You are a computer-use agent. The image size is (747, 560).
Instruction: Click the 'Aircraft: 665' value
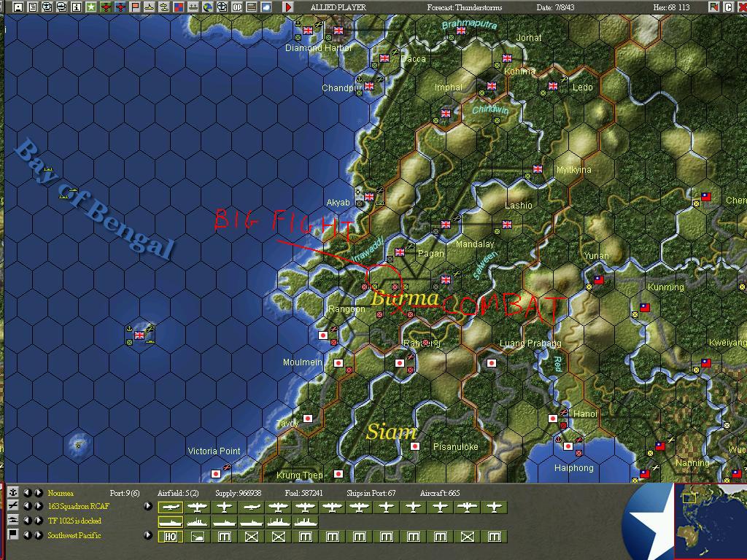440,493
